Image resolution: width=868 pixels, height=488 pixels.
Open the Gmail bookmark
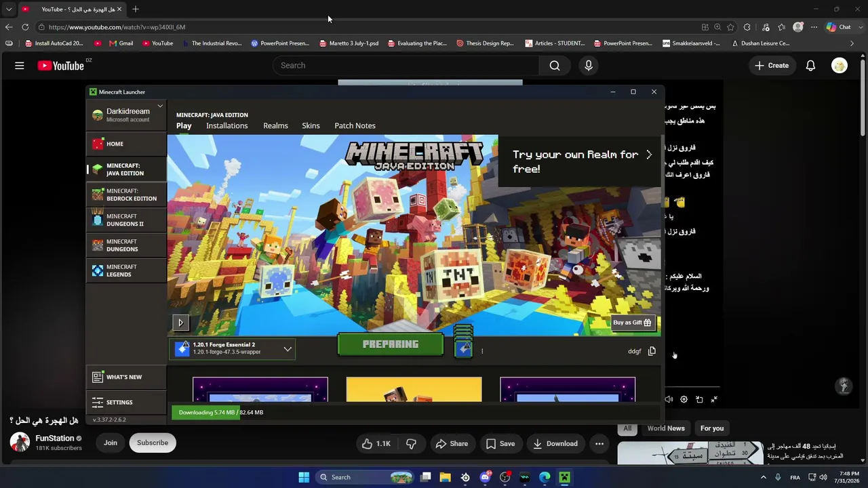point(121,43)
